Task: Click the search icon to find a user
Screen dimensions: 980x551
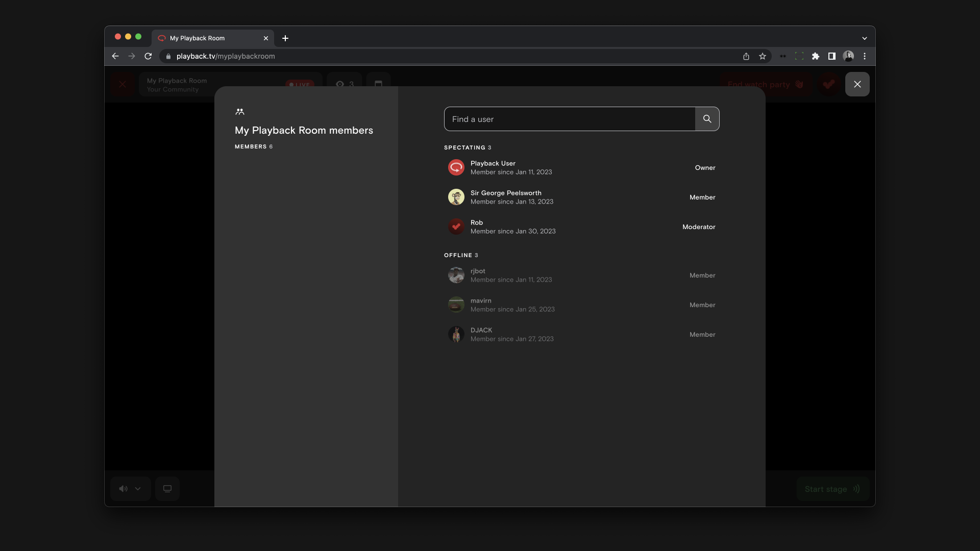Action: coord(707,119)
